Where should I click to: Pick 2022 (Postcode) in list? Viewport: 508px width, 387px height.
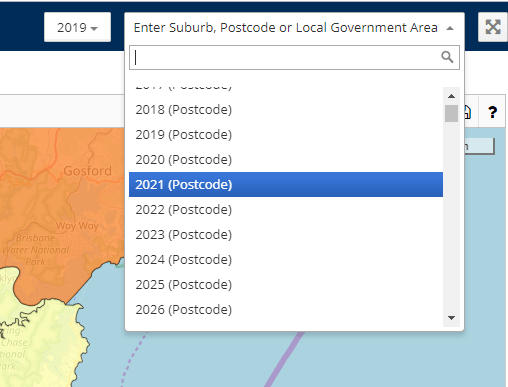pyautogui.click(x=286, y=210)
